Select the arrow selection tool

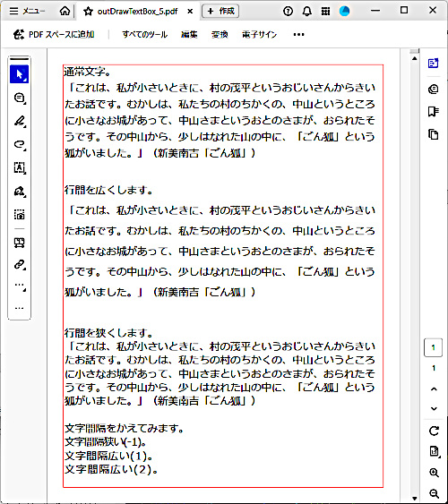[20, 74]
